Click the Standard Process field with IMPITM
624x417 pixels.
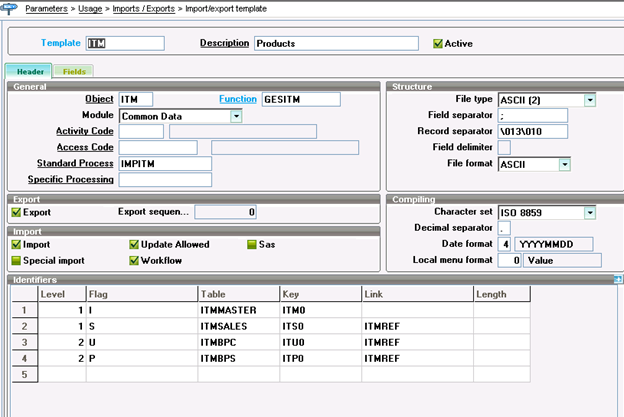point(165,164)
